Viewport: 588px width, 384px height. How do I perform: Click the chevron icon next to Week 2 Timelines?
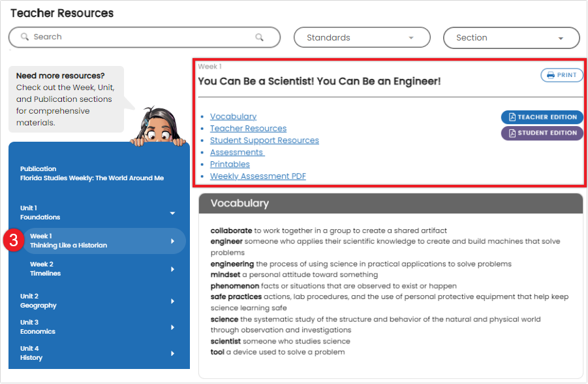pyautogui.click(x=173, y=268)
